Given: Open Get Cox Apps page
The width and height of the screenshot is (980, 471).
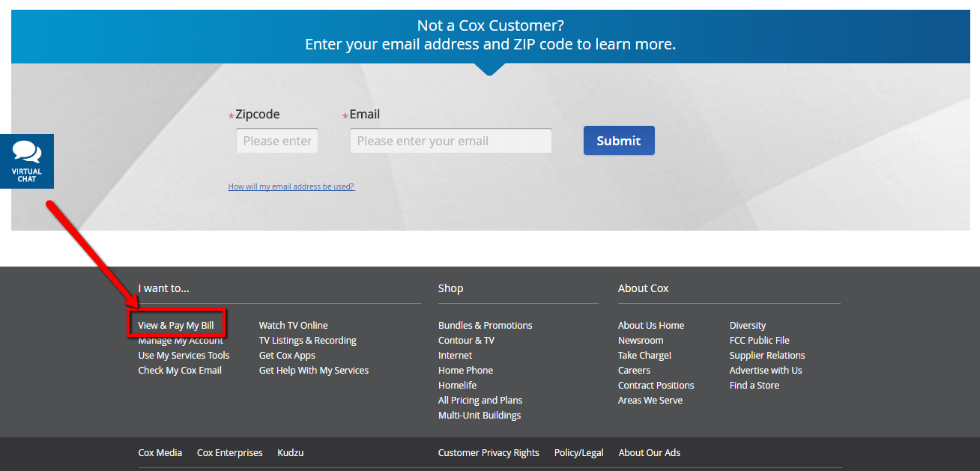Looking at the screenshot, I should pyautogui.click(x=287, y=355).
